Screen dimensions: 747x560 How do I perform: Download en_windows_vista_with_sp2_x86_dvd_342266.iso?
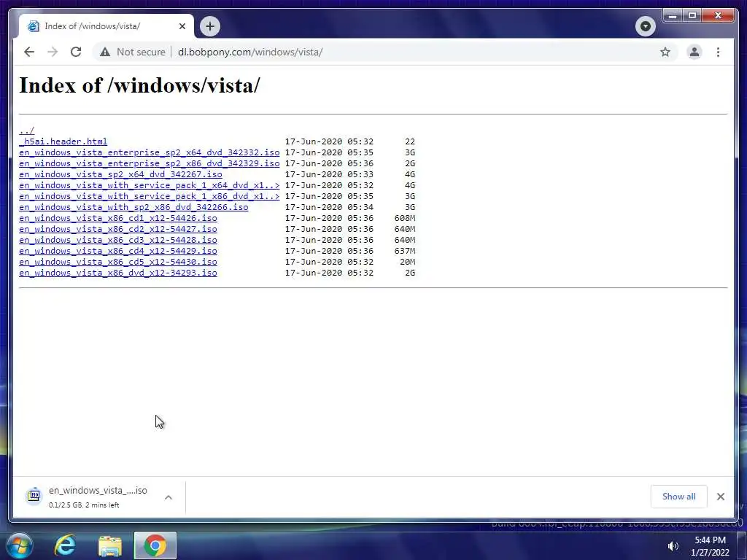133,207
